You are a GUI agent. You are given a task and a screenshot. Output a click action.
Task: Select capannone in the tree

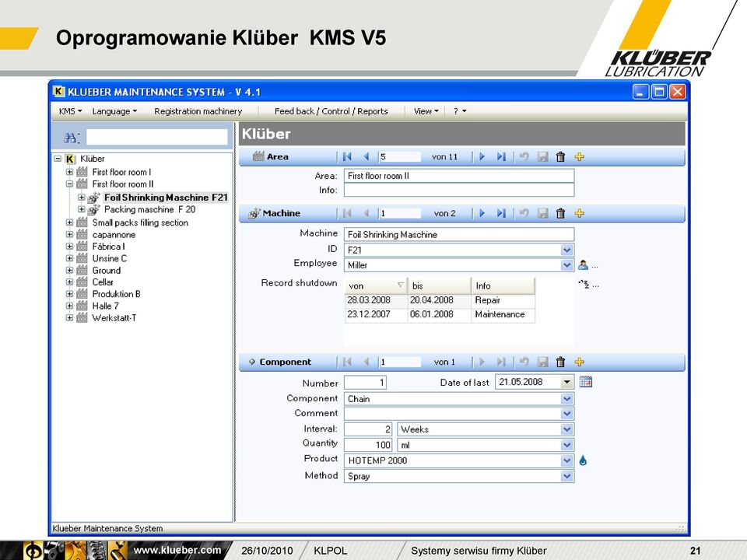(114, 235)
